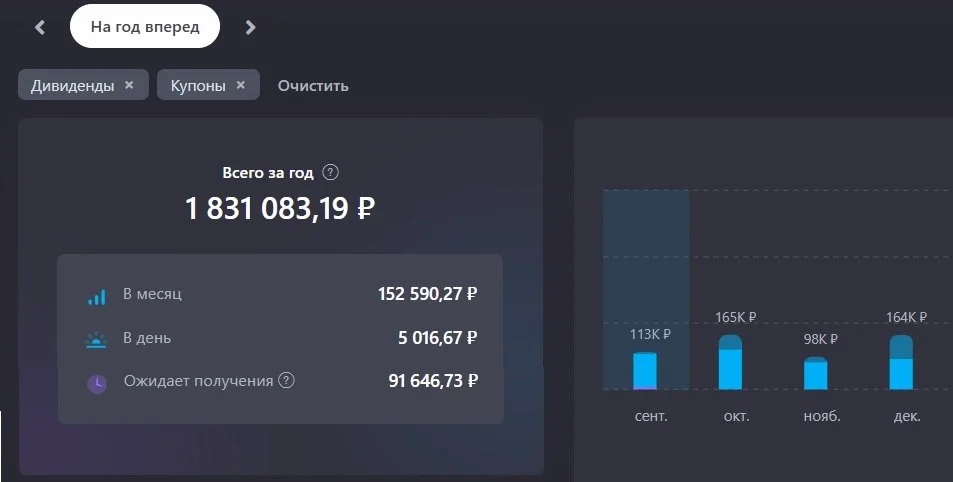The width and height of the screenshot is (953, 482).
Task: Click the 'Ожидает получения' row label
Action: coord(198,381)
